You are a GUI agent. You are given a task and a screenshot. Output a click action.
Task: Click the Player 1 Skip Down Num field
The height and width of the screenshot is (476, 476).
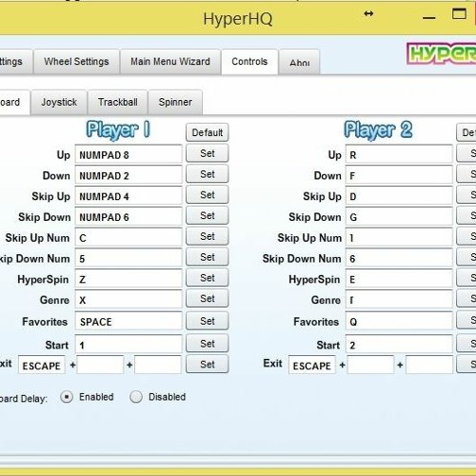point(129,258)
